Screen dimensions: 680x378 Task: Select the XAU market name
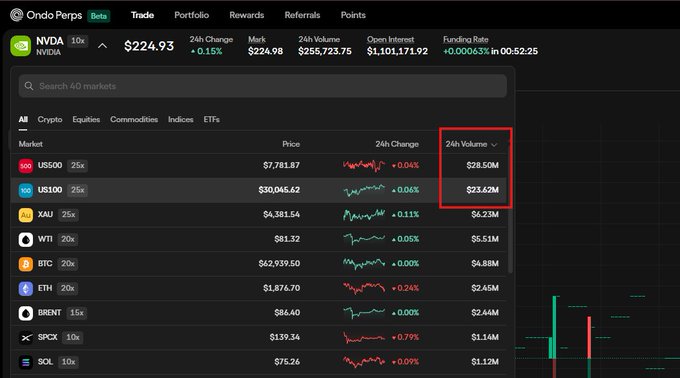pos(45,214)
